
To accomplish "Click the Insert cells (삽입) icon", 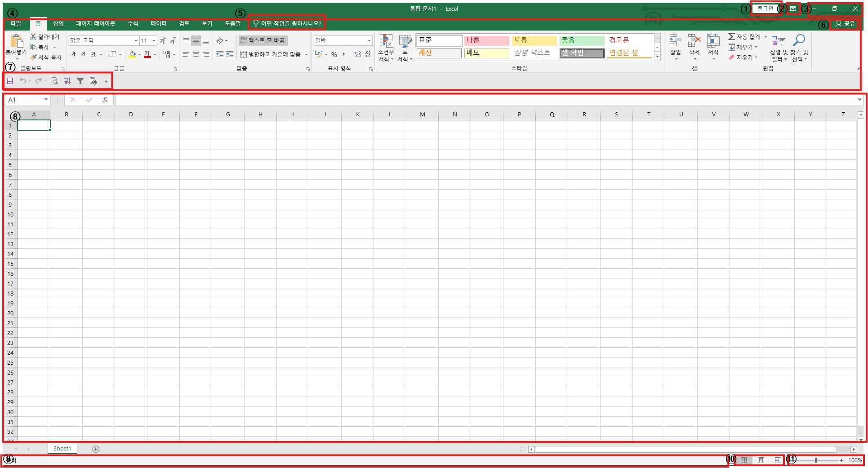I will pos(676,41).
